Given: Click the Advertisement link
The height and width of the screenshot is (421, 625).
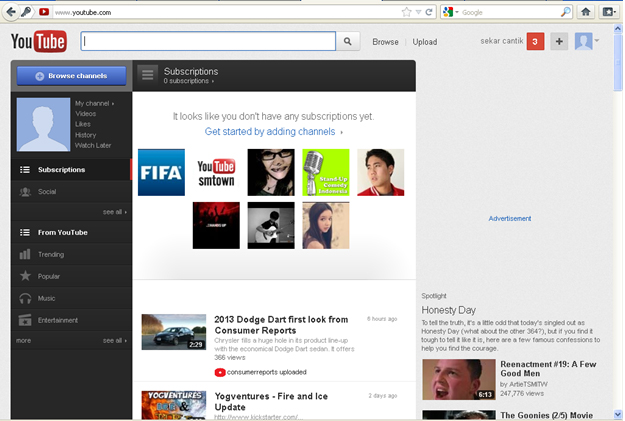Looking at the screenshot, I should click(x=509, y=218).
